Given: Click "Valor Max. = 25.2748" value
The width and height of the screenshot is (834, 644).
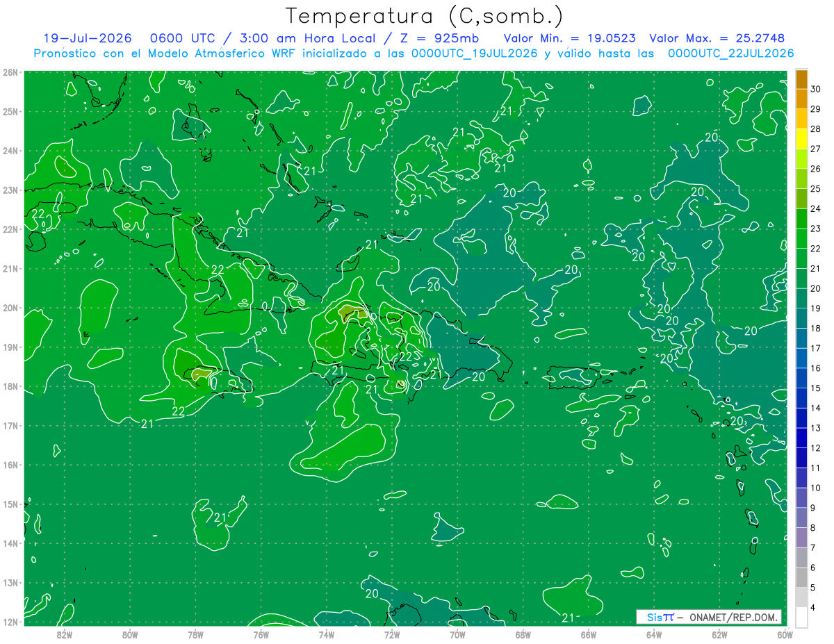Looking at the screenshot, I should pyautogui.click(x=716, y=38).
